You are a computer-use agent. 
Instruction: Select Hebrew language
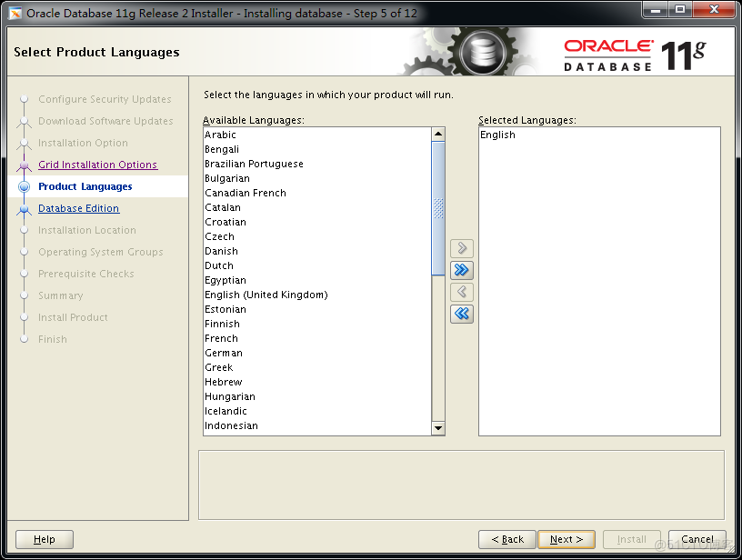[x=317, y=382]
